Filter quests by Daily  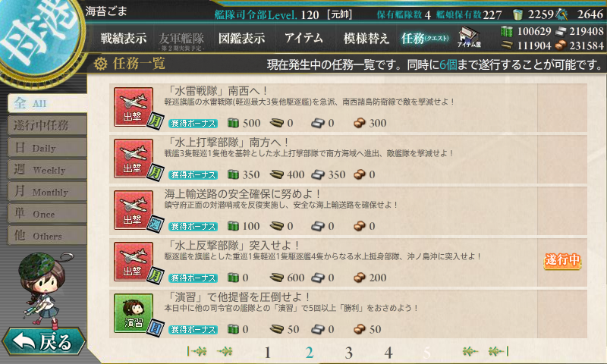(47, 148)
